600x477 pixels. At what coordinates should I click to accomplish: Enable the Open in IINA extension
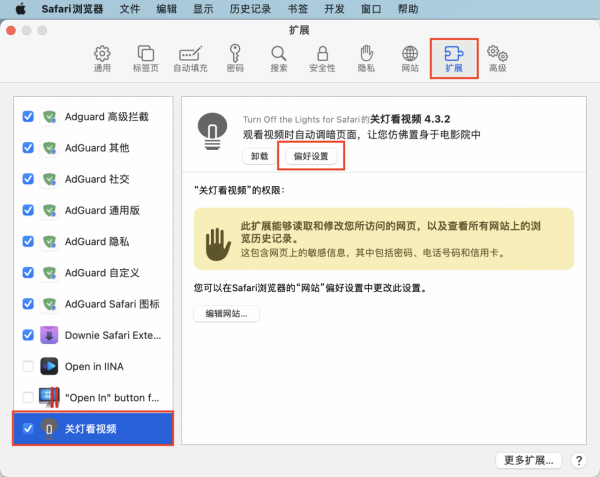click(28, 366)
